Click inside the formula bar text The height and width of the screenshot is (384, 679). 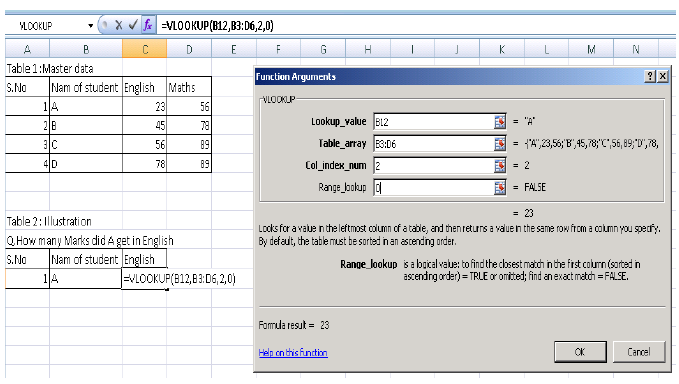(217, 26)
